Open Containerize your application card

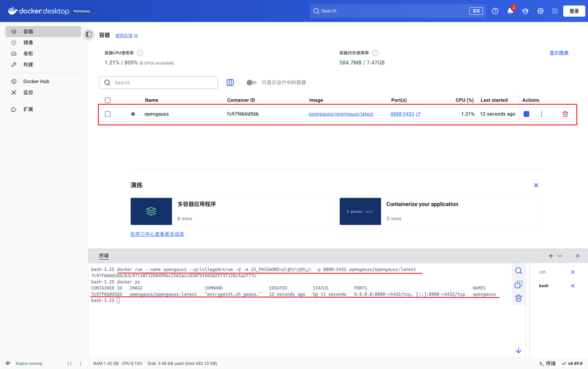[441, 211]
